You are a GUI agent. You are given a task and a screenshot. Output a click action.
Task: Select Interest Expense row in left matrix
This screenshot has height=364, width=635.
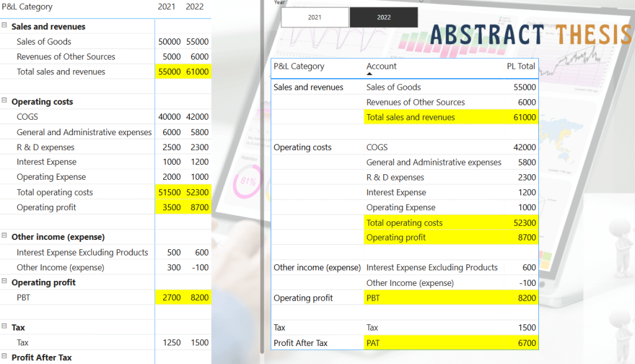click(x=47, y=162)
